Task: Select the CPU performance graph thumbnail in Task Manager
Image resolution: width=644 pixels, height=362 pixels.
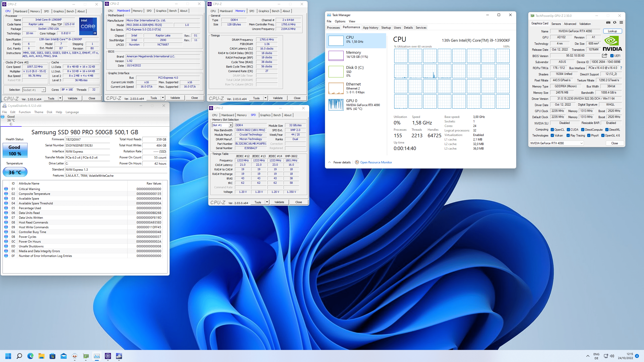Action: [x=336, y=40]
